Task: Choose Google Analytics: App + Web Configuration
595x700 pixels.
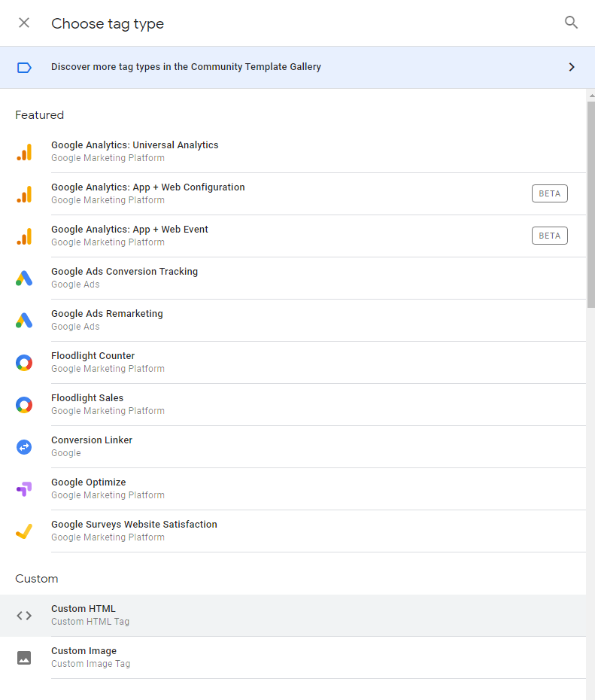Action: (x=293, y=193)
